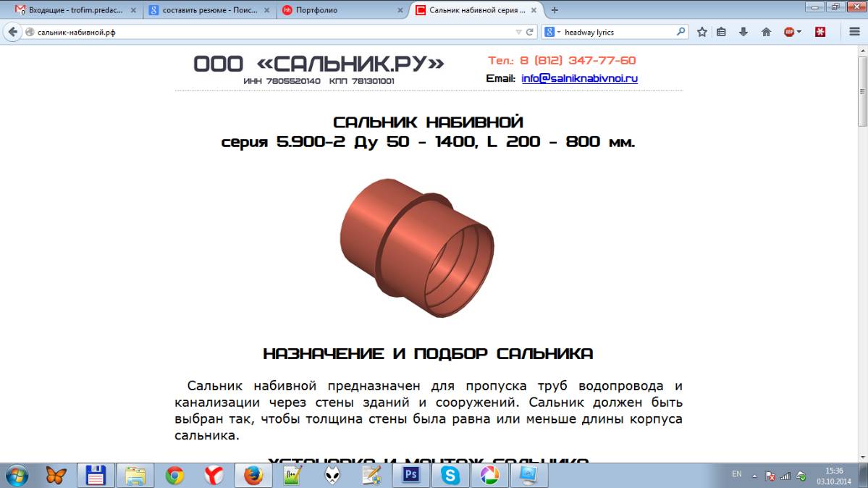Close the составить резюме tab

point(266,10)
